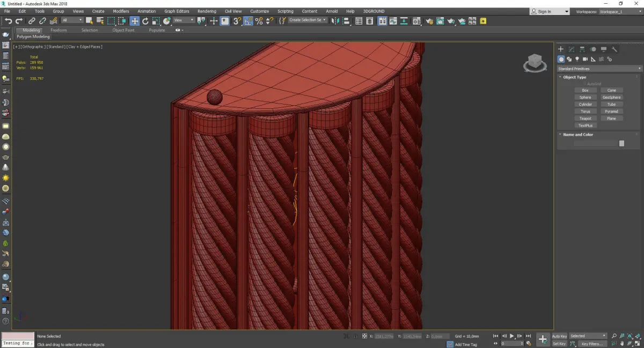Click the Unlink Selection icon

[43, 21]
